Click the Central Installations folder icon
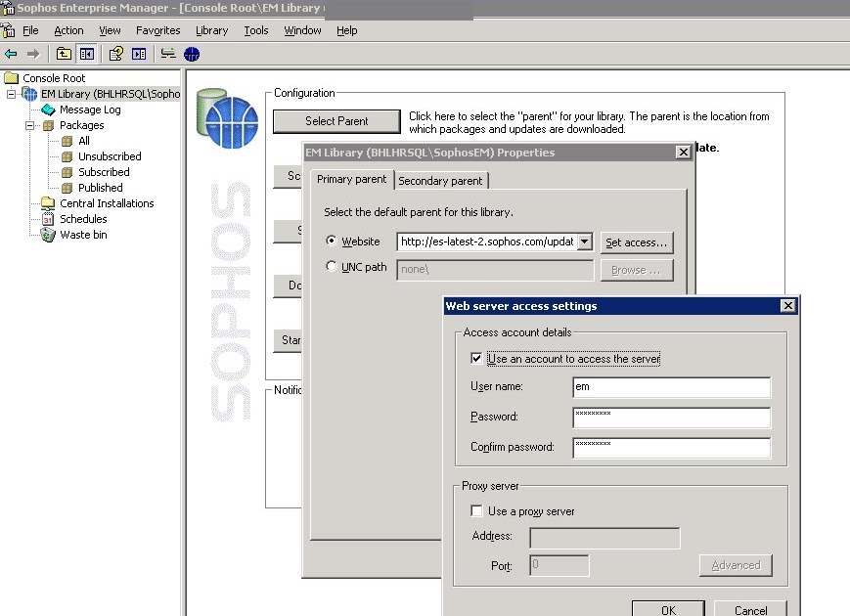The width and height of the screenshot is (850, 616). tap(48, 203)
